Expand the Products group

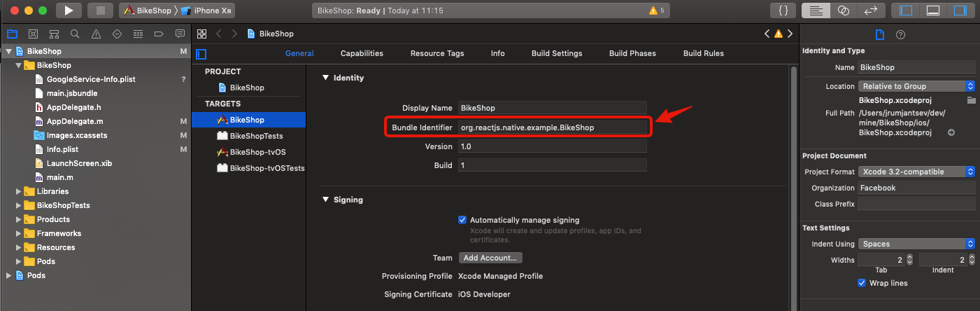coord(19,219)
